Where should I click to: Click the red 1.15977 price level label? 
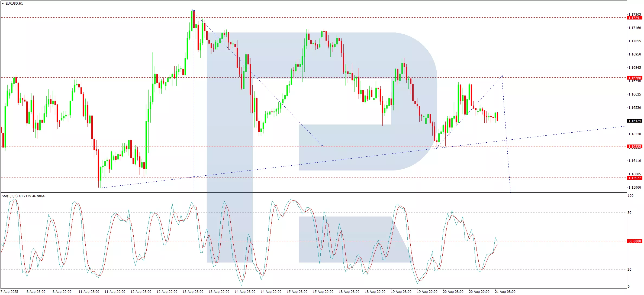point(635,178)
